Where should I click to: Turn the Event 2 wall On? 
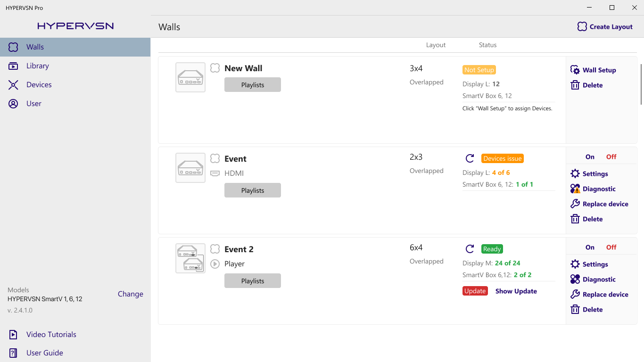[x=590, y=247]
